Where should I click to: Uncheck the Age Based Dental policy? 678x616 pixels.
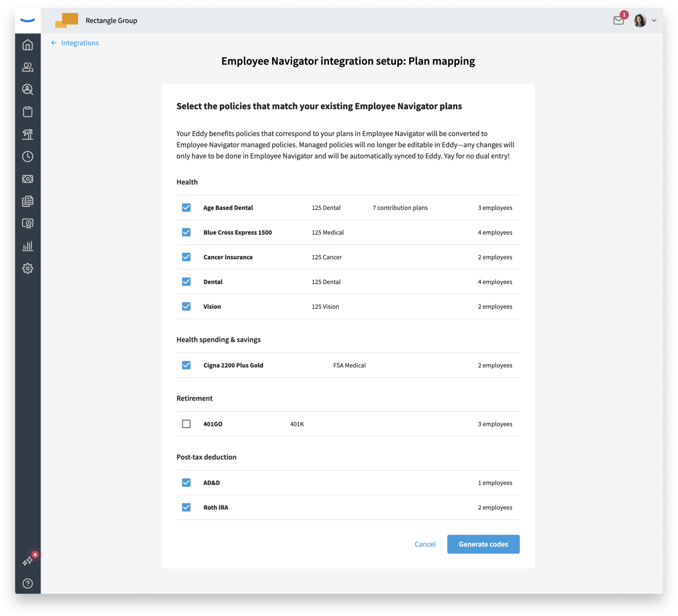click(186, 207)
